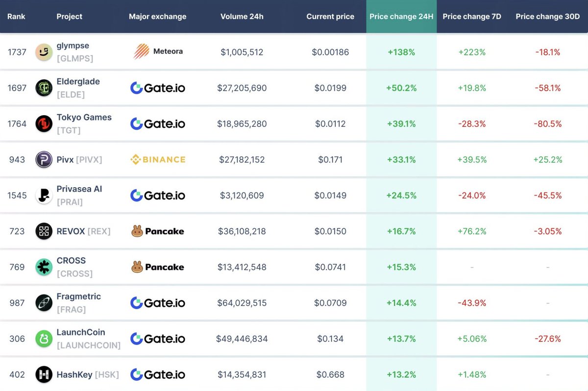Click the -3.05% 30D price change
Screen dimensions: 588x391
click(548, 231)
